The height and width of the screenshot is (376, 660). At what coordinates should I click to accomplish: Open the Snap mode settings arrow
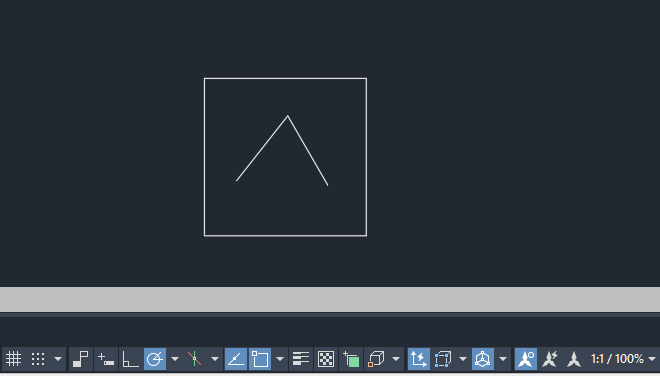point(58,359)
